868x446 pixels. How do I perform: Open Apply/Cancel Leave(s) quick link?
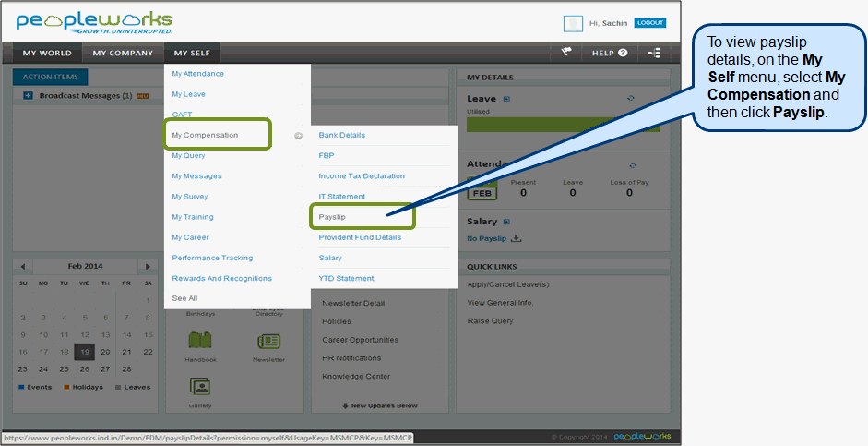(x=508, y=284)
